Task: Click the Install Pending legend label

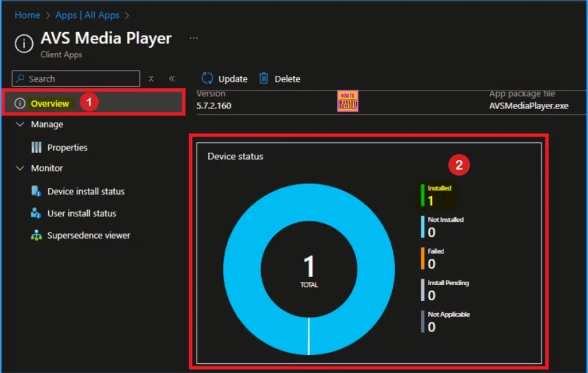Action: pyautogui.click(x=448, y=283)
